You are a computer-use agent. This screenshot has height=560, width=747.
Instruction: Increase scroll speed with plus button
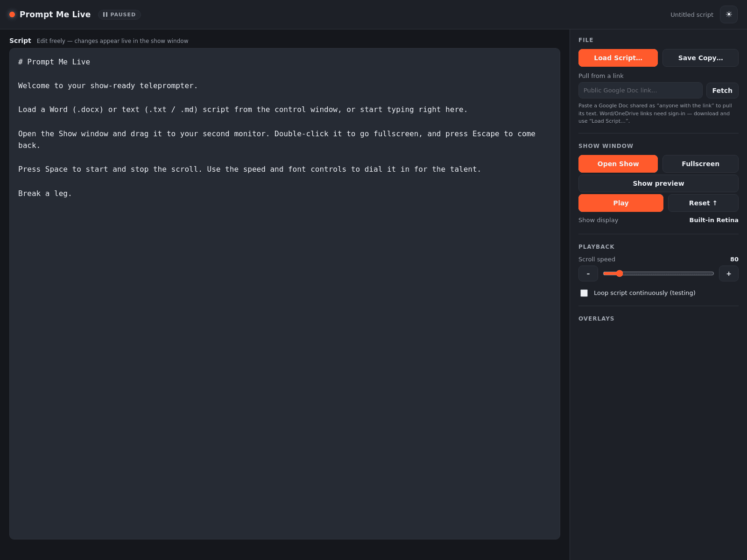coord(728,273)
